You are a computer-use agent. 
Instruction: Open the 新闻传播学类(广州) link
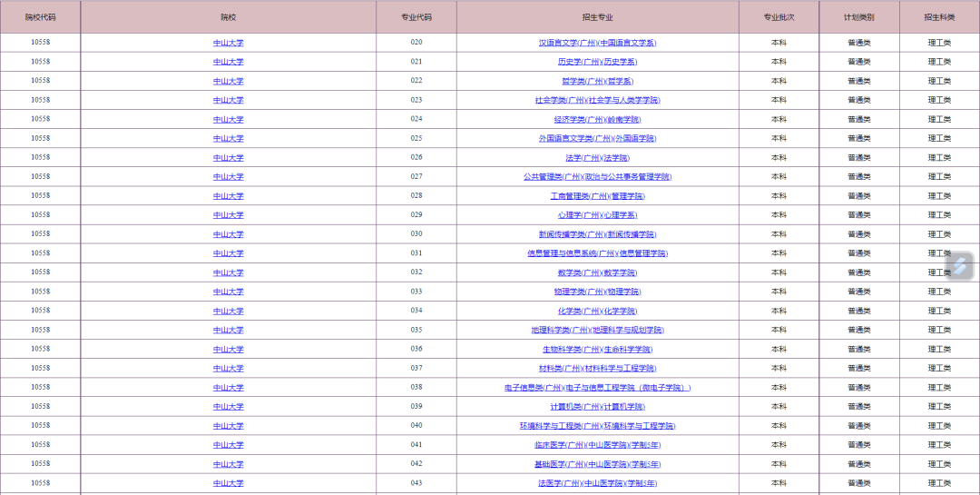597,234
